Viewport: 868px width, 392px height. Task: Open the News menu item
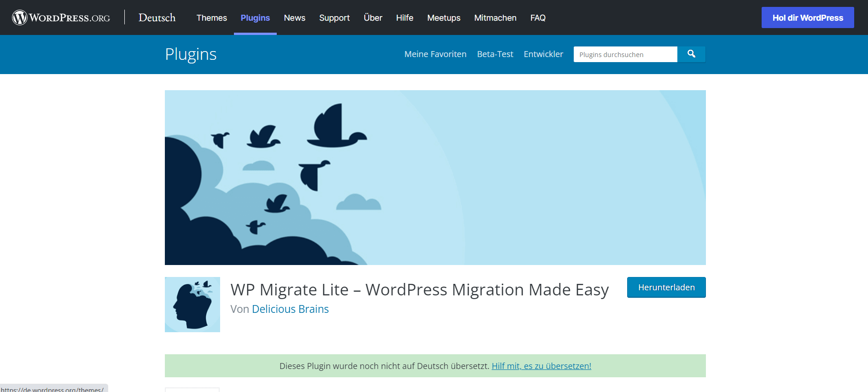point(295,17)
